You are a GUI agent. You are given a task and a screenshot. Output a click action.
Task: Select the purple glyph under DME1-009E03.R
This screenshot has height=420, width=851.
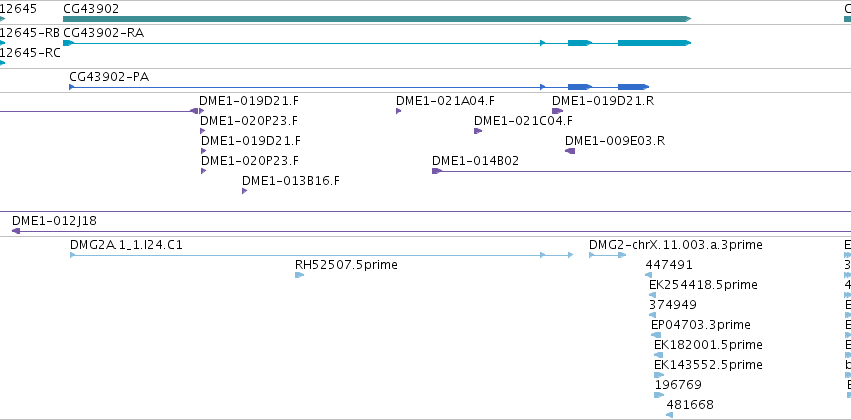click(x=570, y=151)
